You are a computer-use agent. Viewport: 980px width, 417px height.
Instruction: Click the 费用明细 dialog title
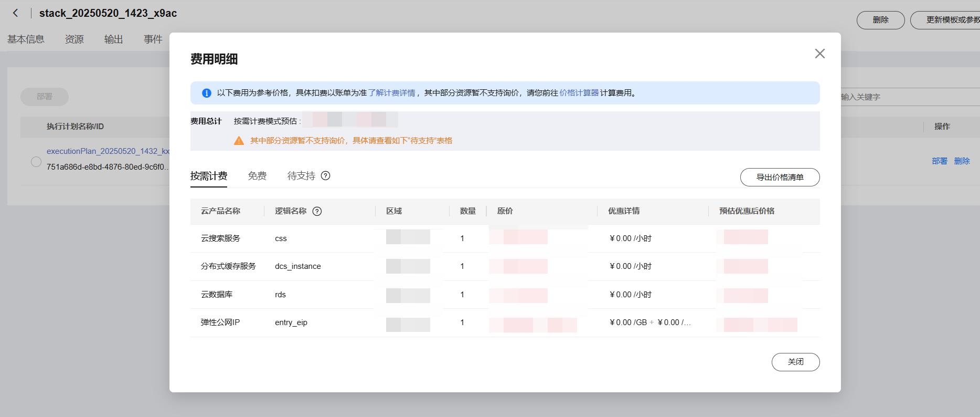pyautogui.click(x=214, y=59)
